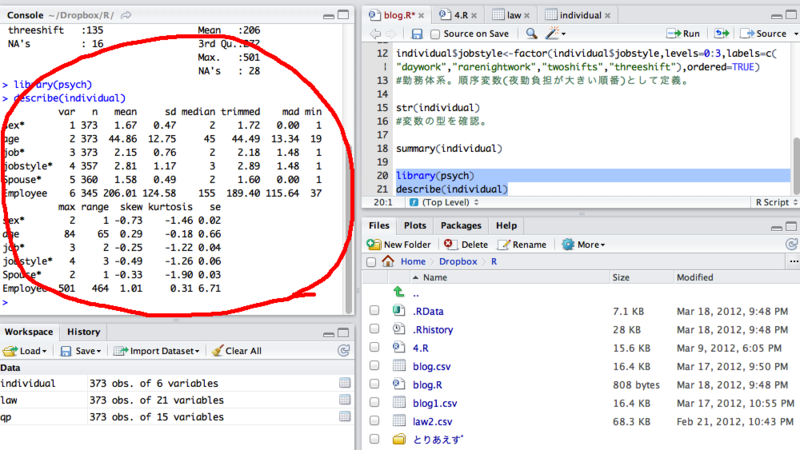Open the More dropdown in Files pane
Viewport: 800px width, 450px height.
tap(583, 244)
